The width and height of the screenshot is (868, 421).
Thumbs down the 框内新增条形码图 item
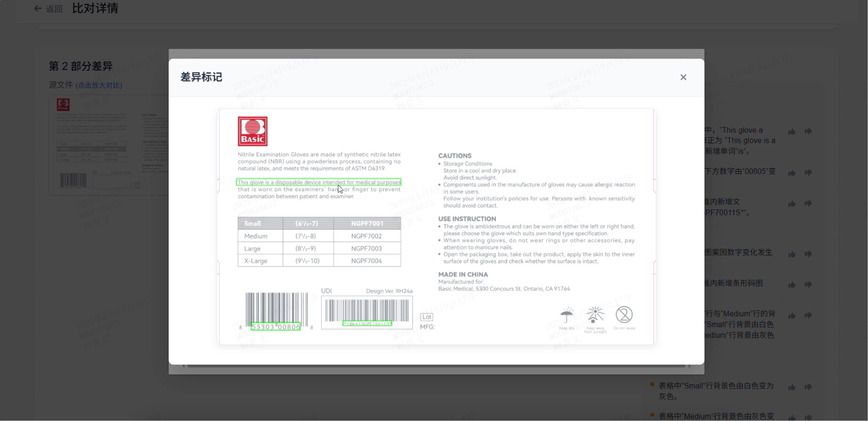[808, 285]
